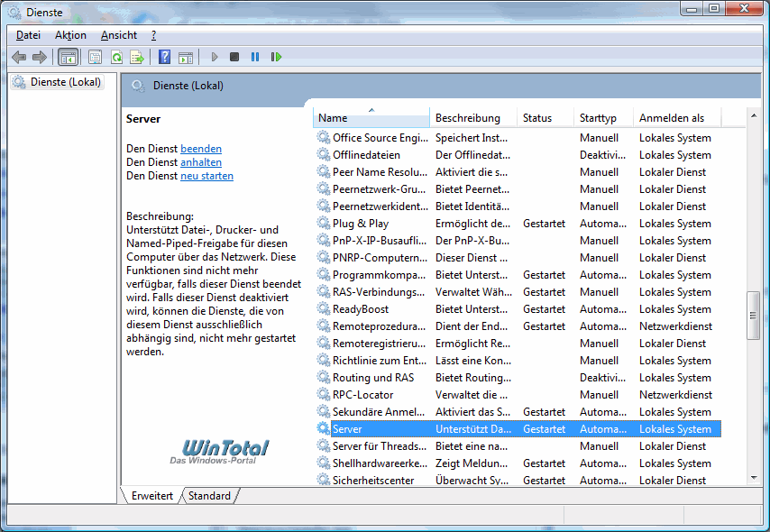Select the Sekundäre Anmel... service row
This screenshot has height=532, width=770.
(518, 412)
